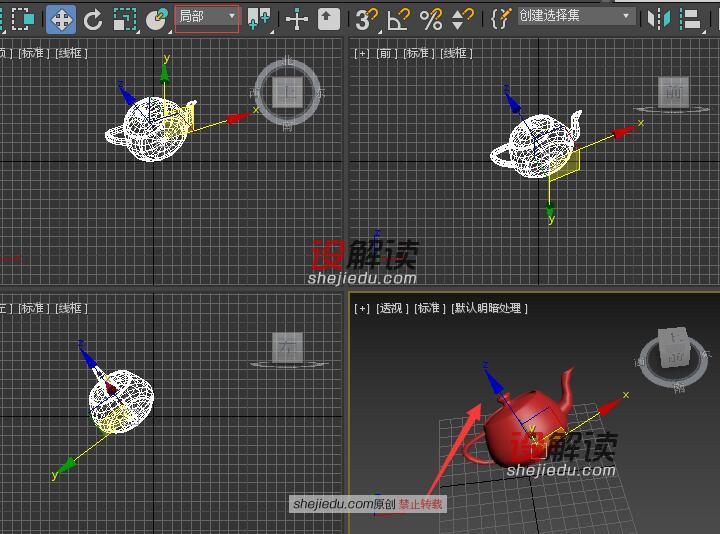The width and height of the screenshot is (720, 534).
Task: Open [标准] menu in the top viewport
Action: tap(33, 53)
